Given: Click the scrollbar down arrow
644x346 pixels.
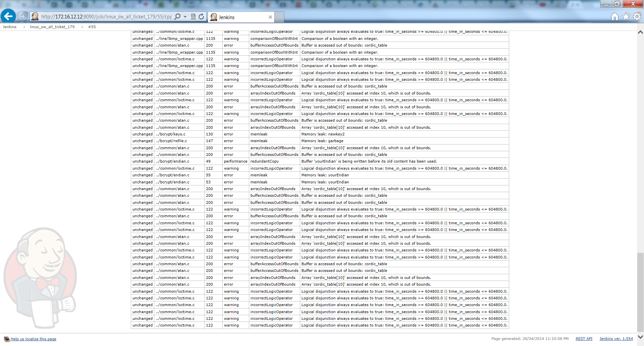Looking at the screenshot, I should pyautogui.click(x=640, y=337).
